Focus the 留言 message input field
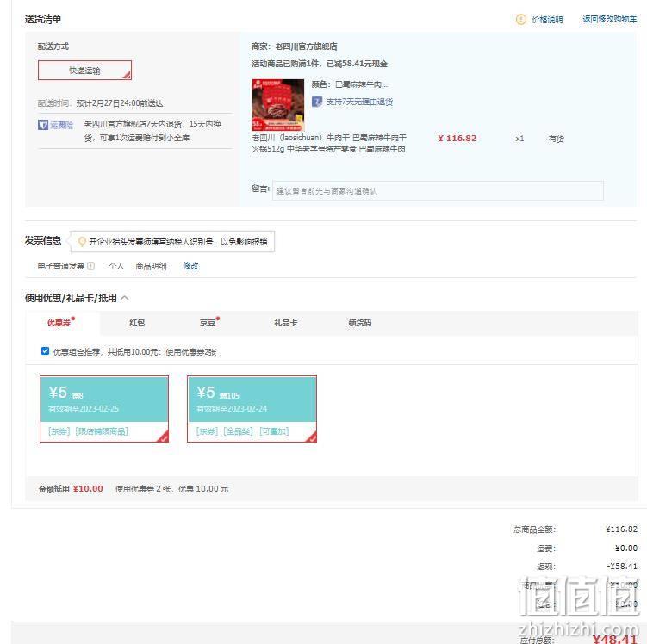This screenshot has height=644, width=647. (x=438, y=191)
